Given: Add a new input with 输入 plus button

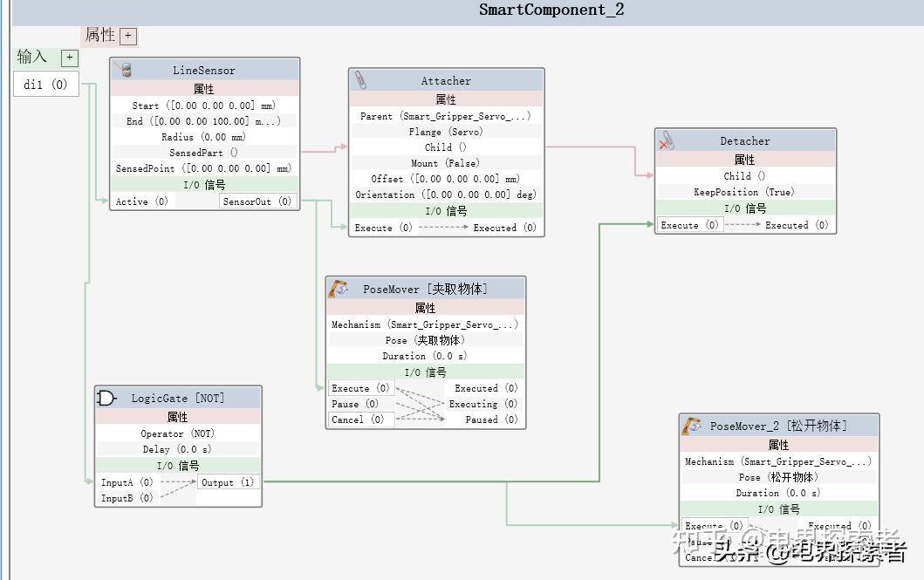Looking at the screenshot, I should pos(70,58).
